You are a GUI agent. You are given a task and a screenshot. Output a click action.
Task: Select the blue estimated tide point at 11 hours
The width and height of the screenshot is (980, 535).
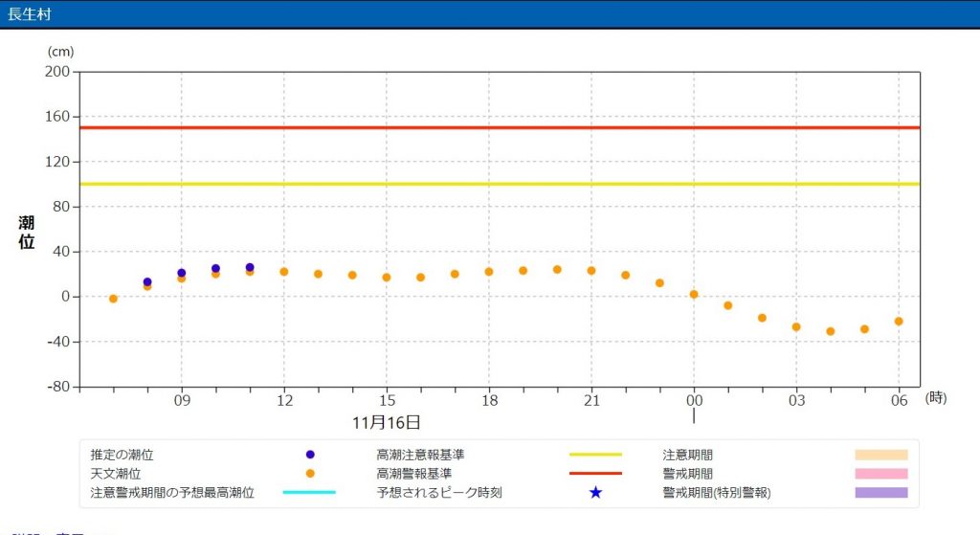pos(250,267)
